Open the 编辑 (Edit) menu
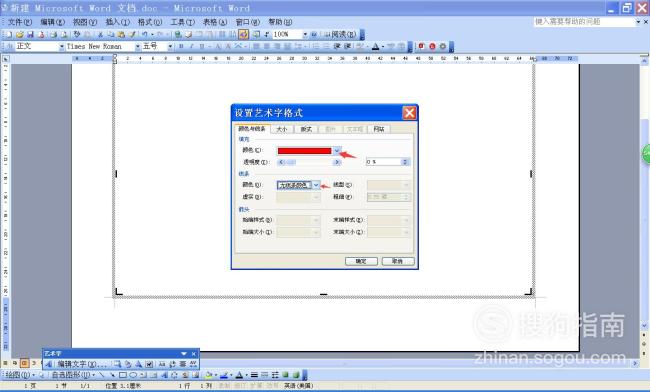 (52, 22)
